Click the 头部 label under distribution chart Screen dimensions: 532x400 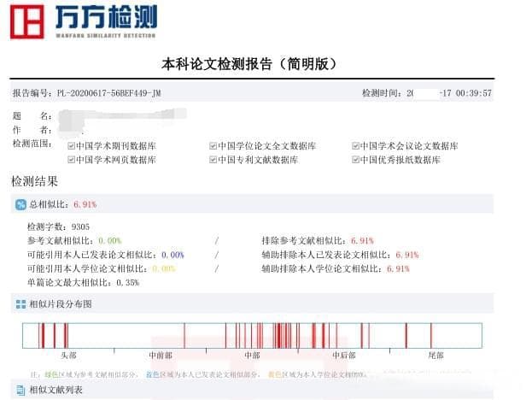tap(68, 356)
